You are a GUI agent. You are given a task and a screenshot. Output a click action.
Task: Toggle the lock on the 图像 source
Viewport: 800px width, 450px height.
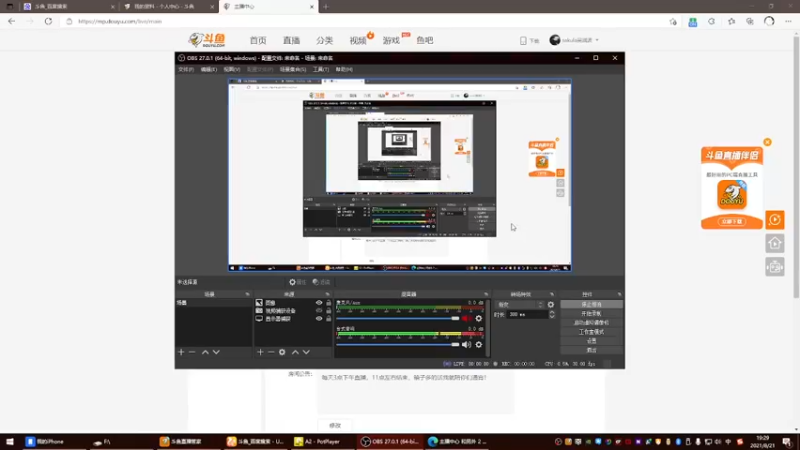coord(329,303)
